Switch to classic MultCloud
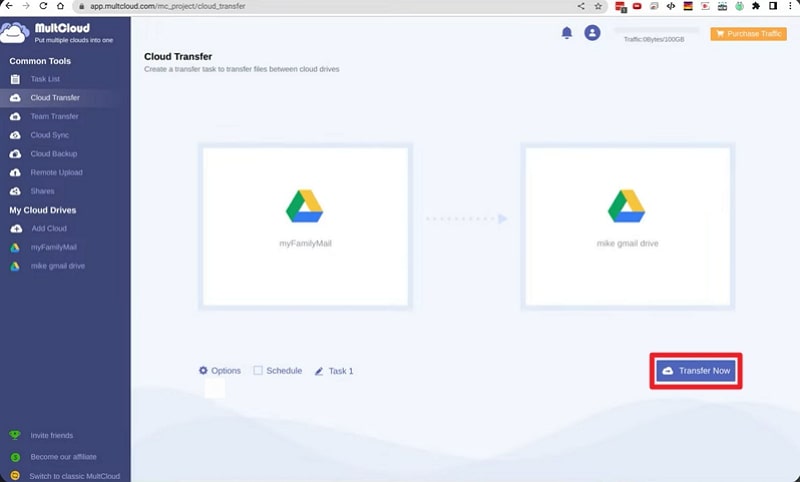Screen dimensions: 800x482 (x=74, y=476)
